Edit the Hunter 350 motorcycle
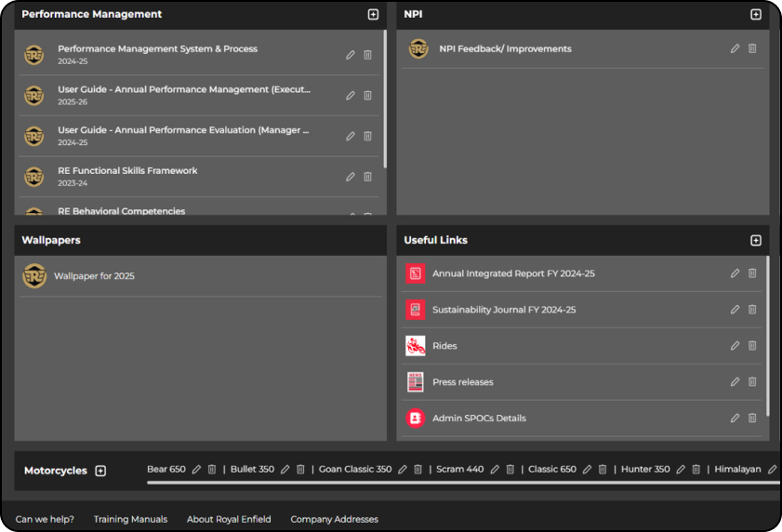Screen dimensions: 782x532 (x=681, y=470)
